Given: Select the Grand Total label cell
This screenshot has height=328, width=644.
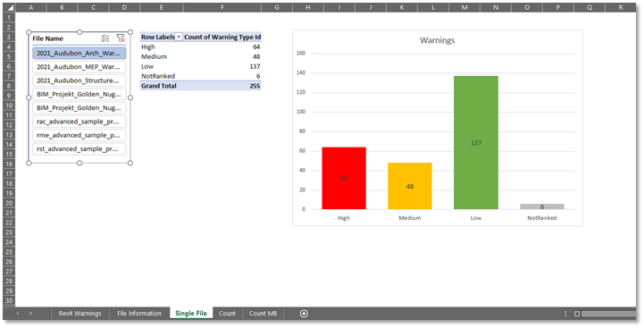Looking at the screenshot, I should 161,86.
